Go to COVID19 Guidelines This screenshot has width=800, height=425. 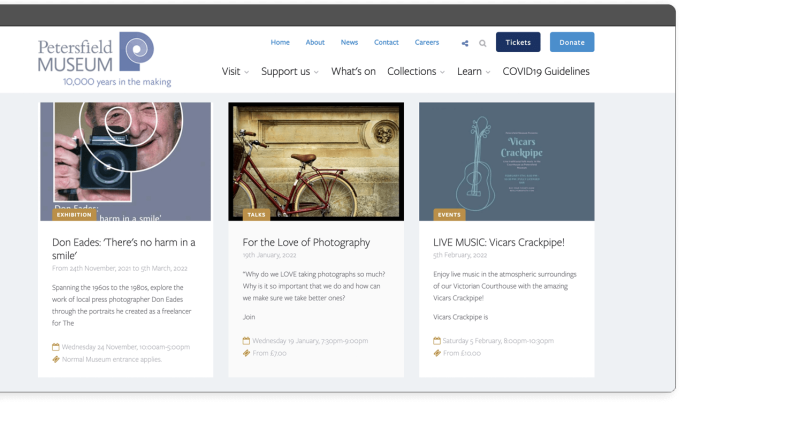(545, 71)
